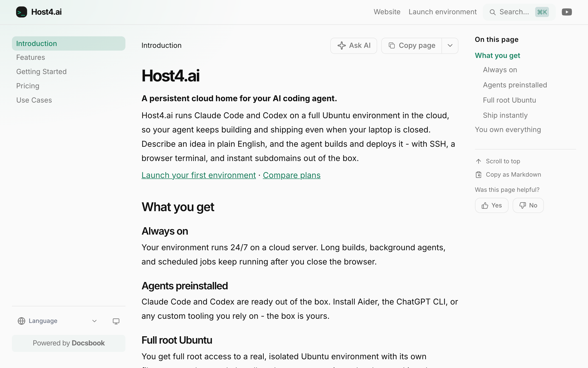Click the Ask AI button
The width and height of the screenshot is (588, 368).
(x=353, y=46)
